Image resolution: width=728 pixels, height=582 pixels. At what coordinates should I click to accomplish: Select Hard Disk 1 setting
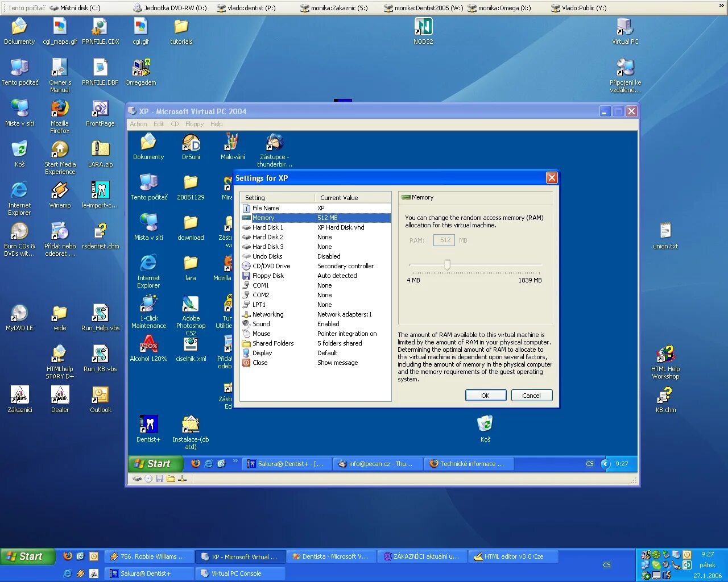point(316,227)
